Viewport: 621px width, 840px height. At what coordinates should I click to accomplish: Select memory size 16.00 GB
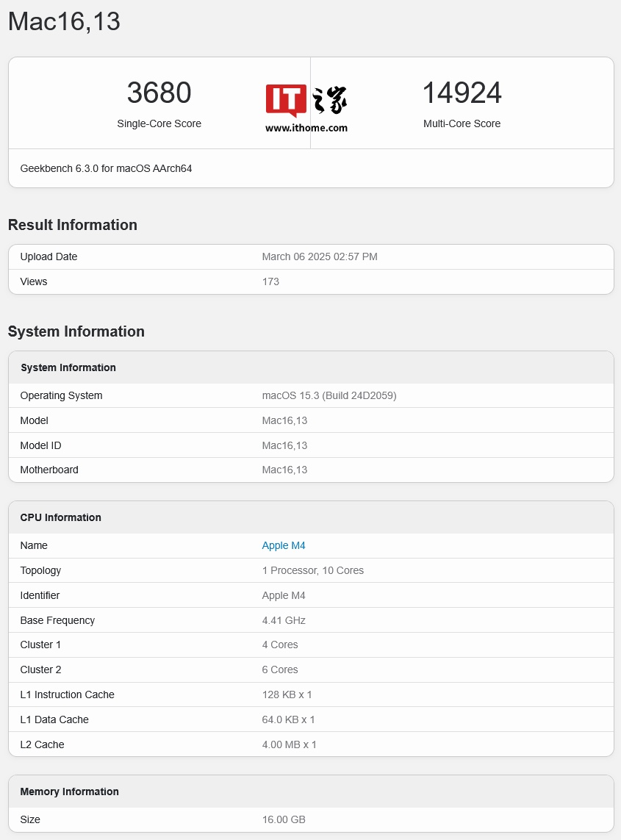pyautogui.click(x=284, y=819)
